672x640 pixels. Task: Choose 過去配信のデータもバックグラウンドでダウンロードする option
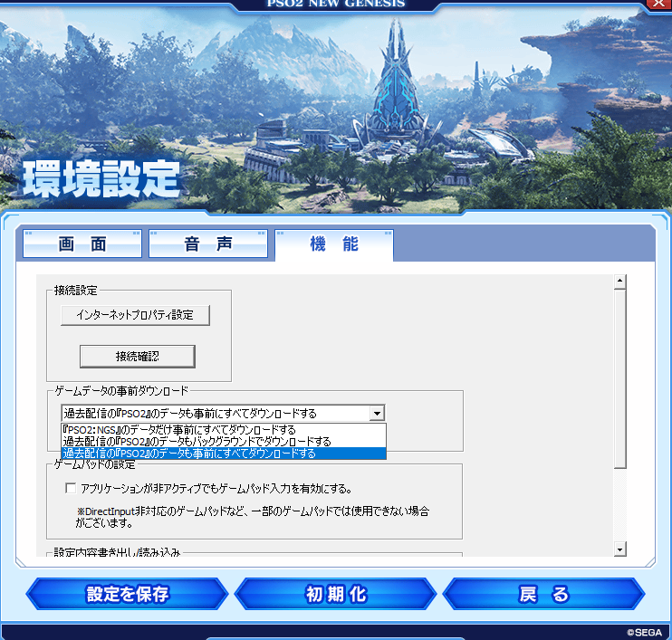pyautogui.click(x=224, y=442)
